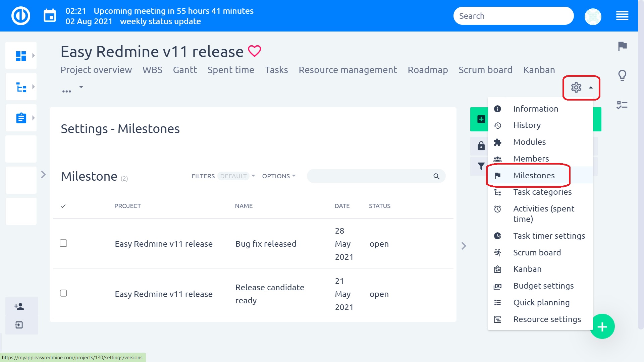Image resolution: width=644 pixels, height=362 pixels.
Task: Open the tasks clipboard sidebar icon
Action: click(21, 118)
